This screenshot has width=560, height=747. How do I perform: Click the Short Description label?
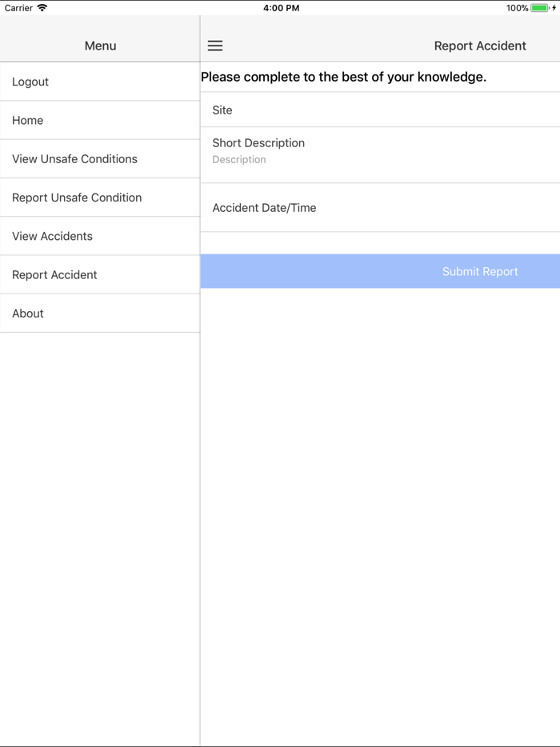(258, 142)
